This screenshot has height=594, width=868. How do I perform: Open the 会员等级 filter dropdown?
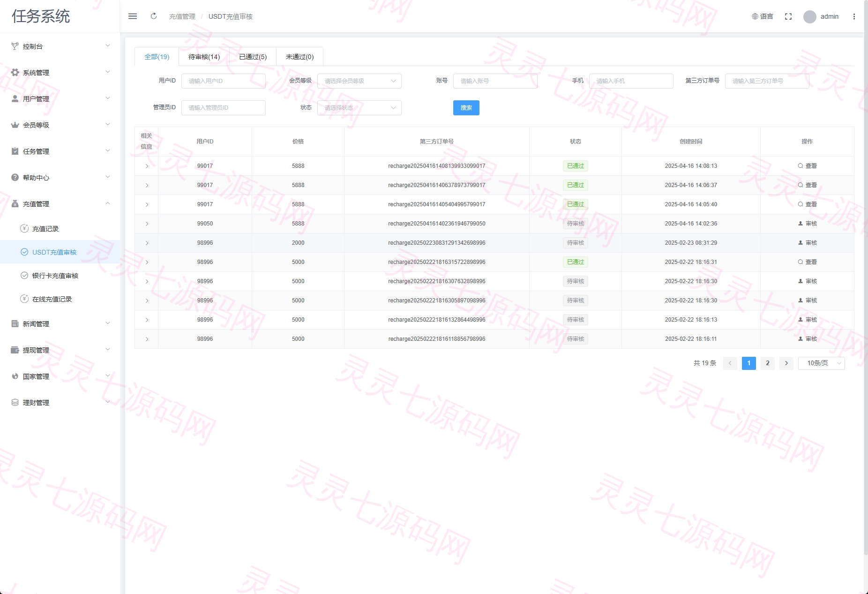pos(359,81)
